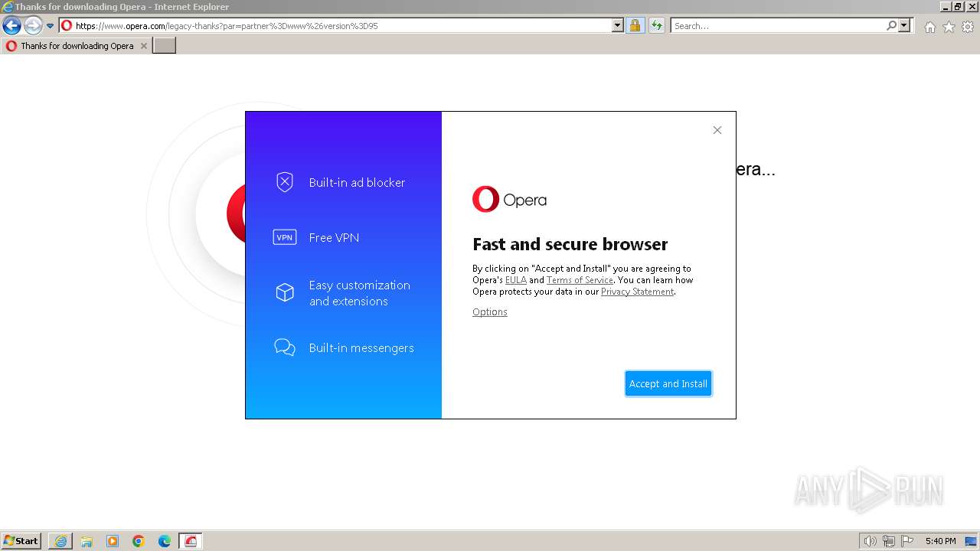Viewport: 980px width, 551px height.
Task: Open the volume speaker tray icon
Action: 870,541
